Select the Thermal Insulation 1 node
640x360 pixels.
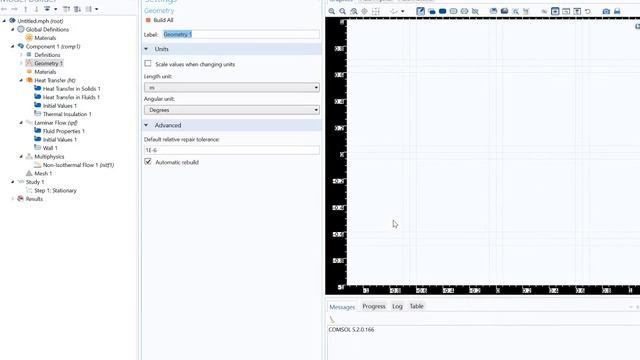coord(67,114)
